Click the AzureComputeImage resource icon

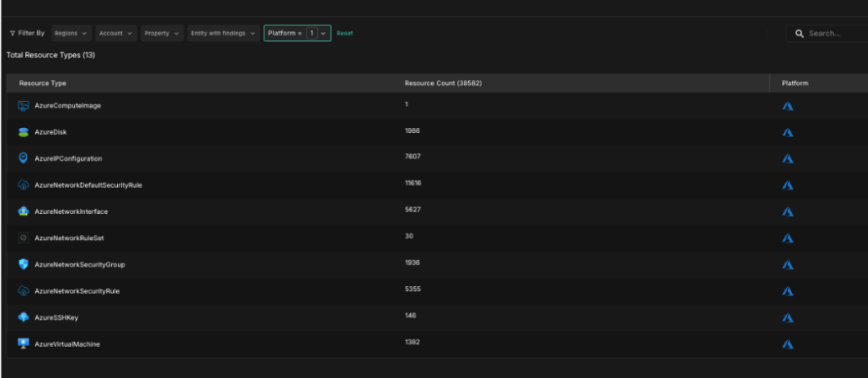[x=24, y=106]
